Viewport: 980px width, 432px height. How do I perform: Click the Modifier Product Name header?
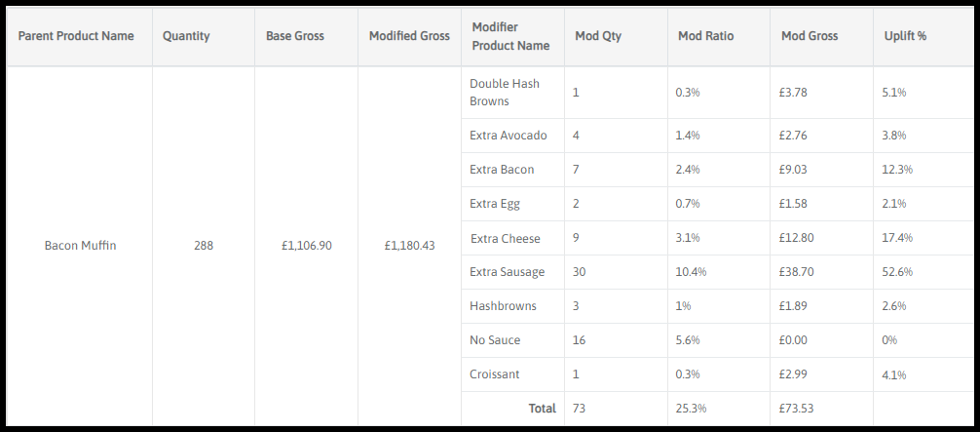[509, 36]
